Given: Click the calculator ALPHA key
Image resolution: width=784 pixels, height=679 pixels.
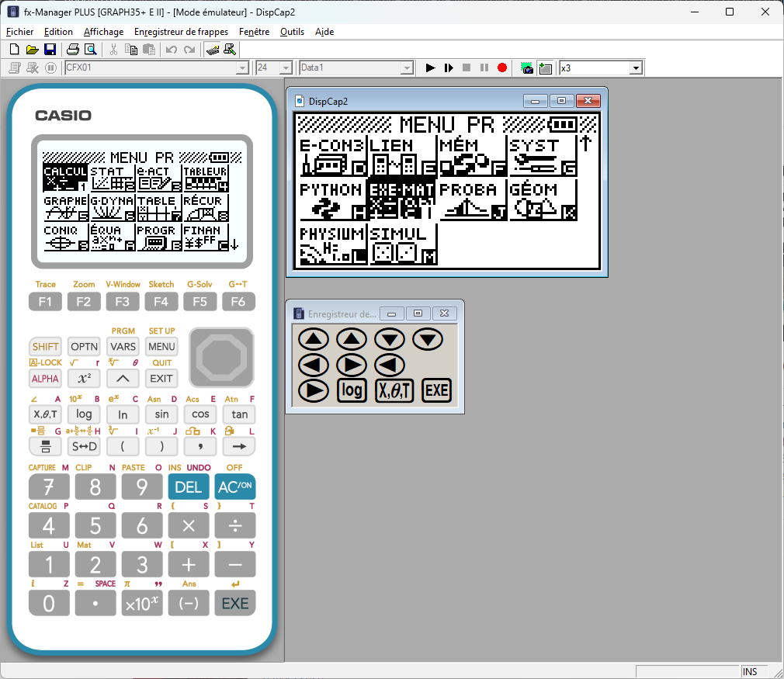Looking at the screenshot, I should 46,379.
